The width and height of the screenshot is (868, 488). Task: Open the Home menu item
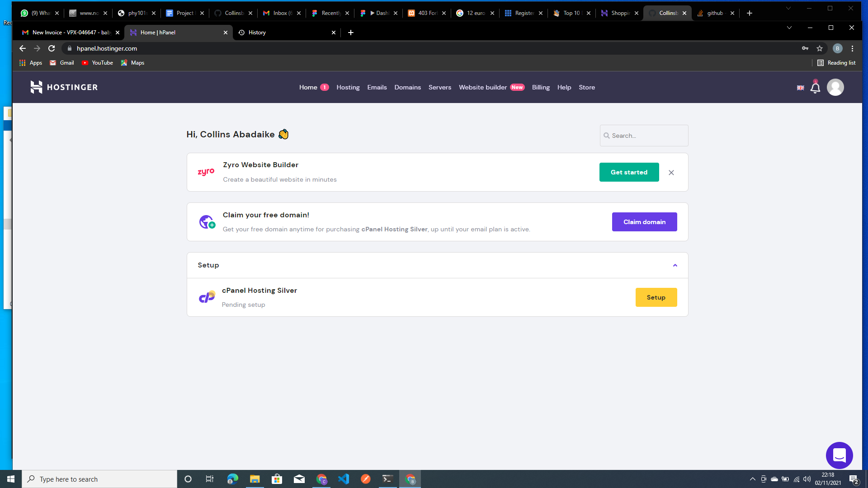click(308, 87)
